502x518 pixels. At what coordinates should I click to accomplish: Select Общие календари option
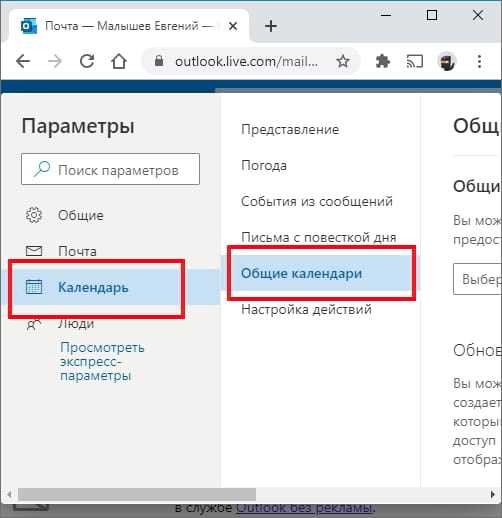point(320,273)
